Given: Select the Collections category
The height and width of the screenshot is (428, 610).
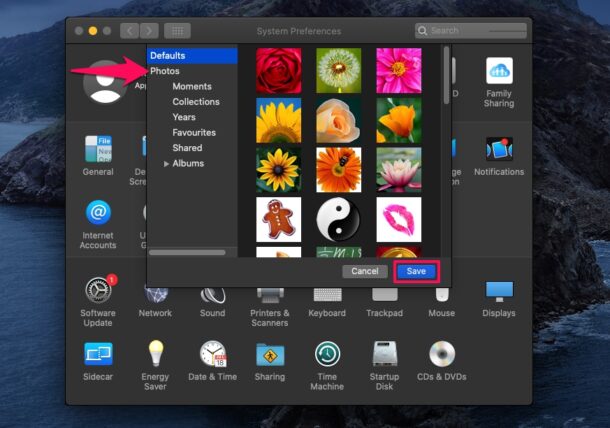Looking at the screenshot, I should pos(192,102).
